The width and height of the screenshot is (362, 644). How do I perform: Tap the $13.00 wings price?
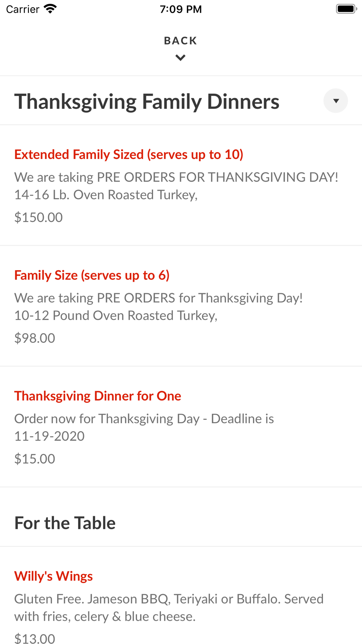click(35, 639)
